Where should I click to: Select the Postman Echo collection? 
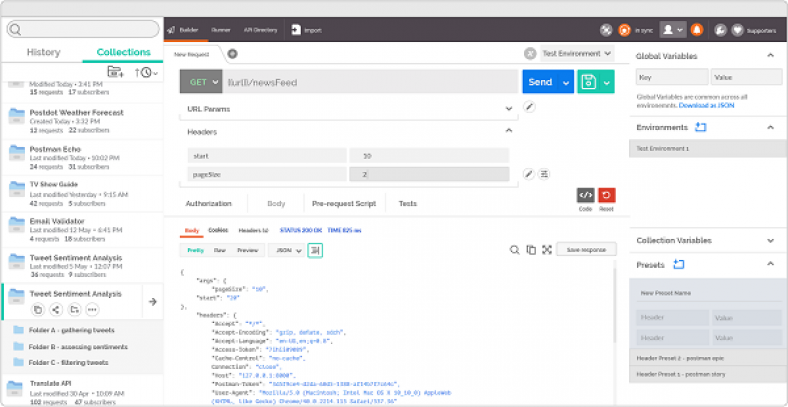(82, 157)
